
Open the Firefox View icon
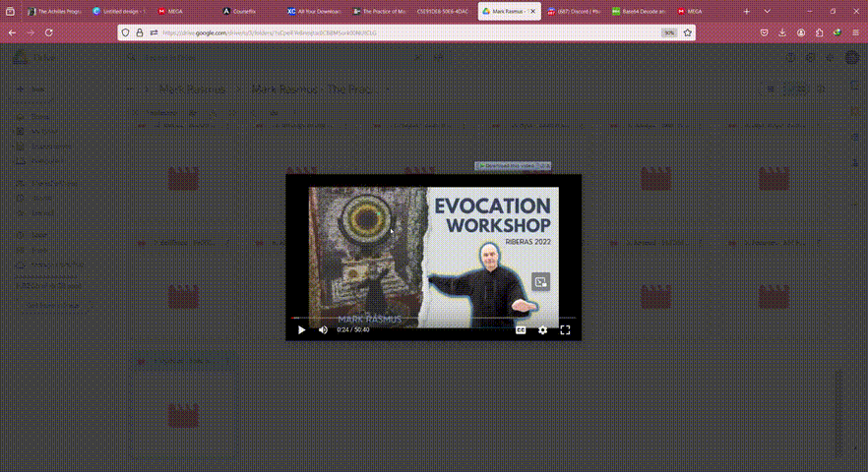pyautogui.click(x=10, y=11)
